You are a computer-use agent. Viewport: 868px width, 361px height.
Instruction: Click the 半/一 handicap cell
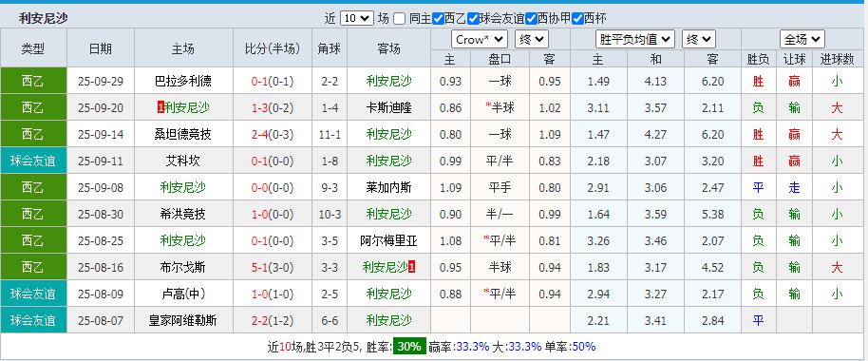coord(500,215)
